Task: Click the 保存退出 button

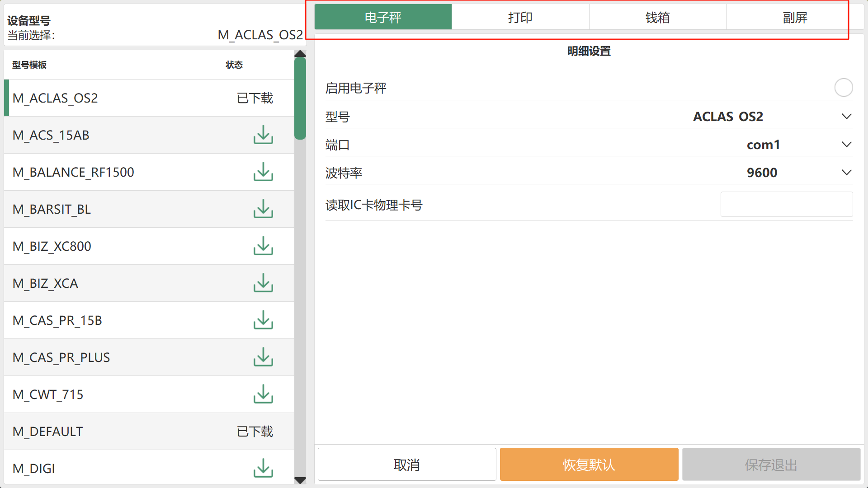Action: pos(771,465)
